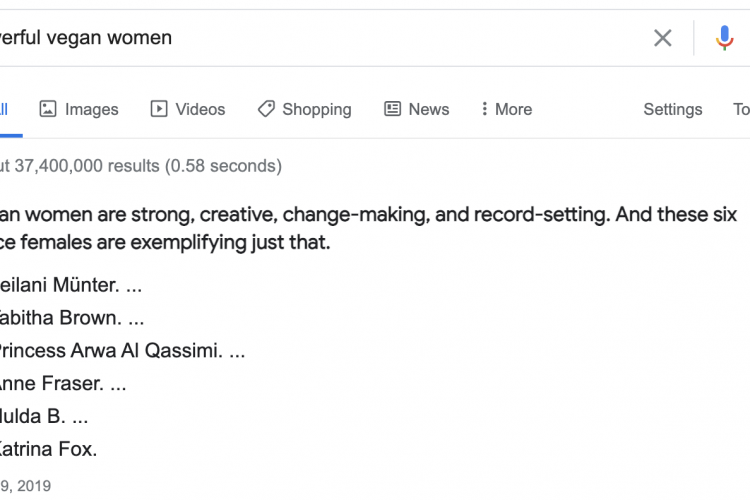The height and width of the screenshot is (500, 750).
Task: Open the Settings menu
Action: point(673,109)
